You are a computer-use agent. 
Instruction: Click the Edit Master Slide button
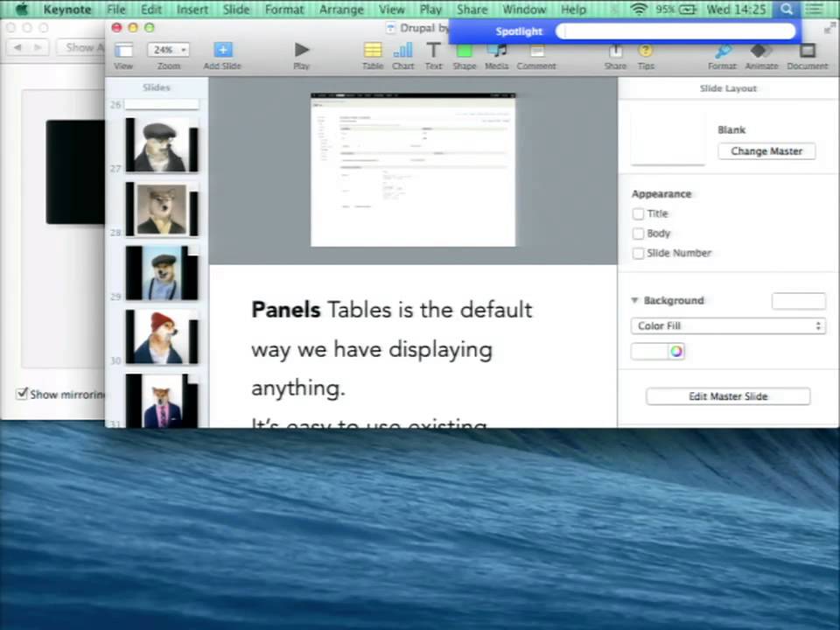[728, 396]
